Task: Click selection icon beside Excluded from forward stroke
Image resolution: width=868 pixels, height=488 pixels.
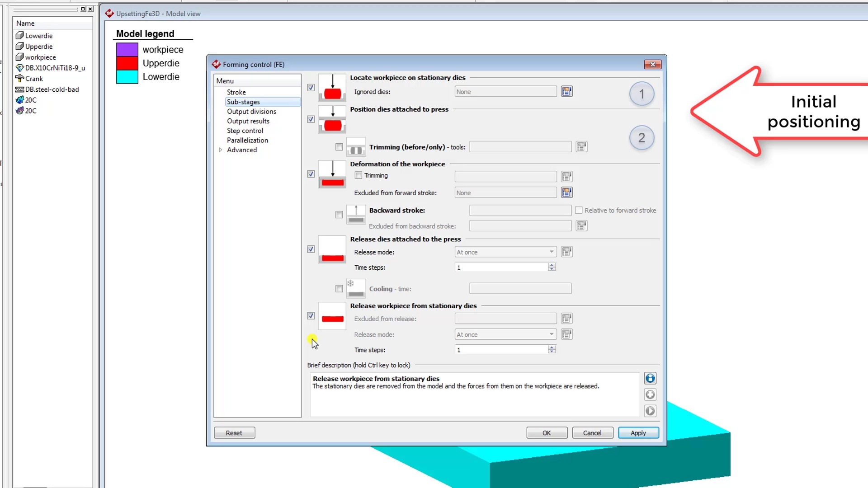Action: click(x=566, y=192)
